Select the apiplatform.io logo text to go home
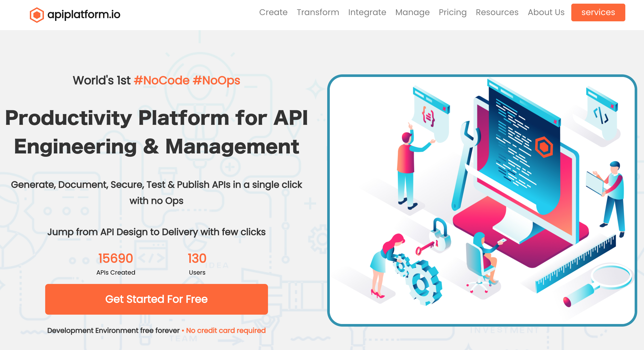 click(84, 14)
